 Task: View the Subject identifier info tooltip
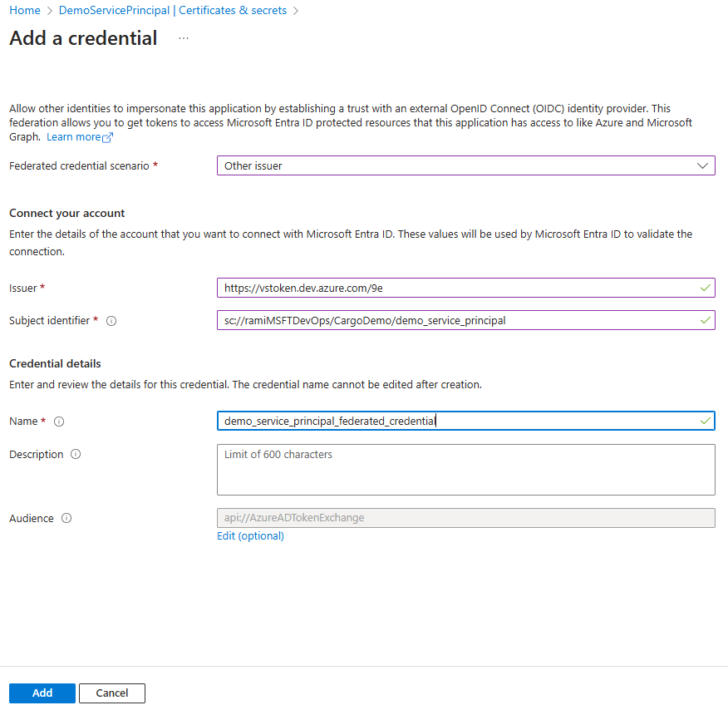(x=111, y=321)
